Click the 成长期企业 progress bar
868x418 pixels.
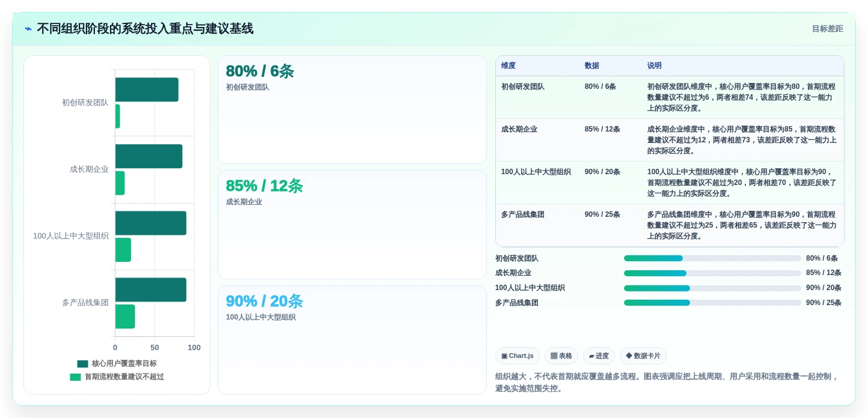tap(712, 273)
